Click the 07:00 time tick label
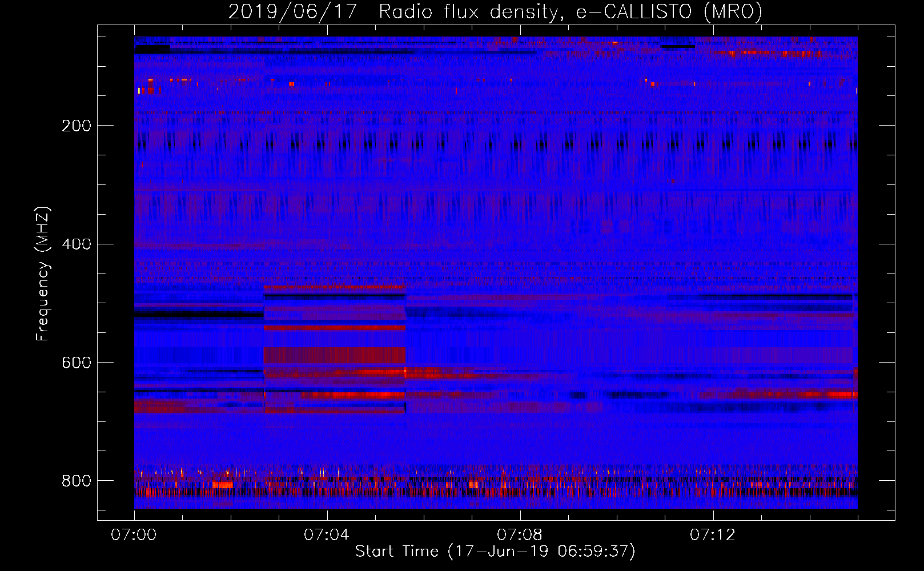Viewport: 924px width, 571px height. [x=134, y=535]
